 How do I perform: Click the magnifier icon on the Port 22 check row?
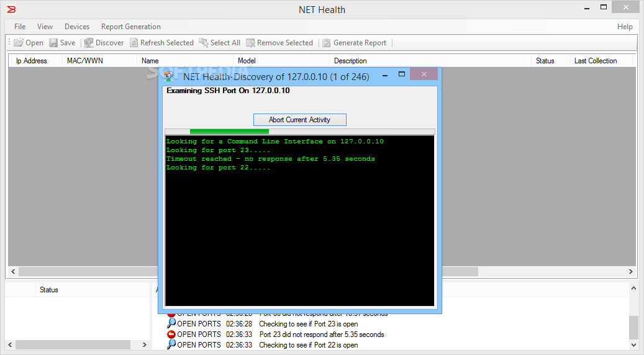click(171, 344)
